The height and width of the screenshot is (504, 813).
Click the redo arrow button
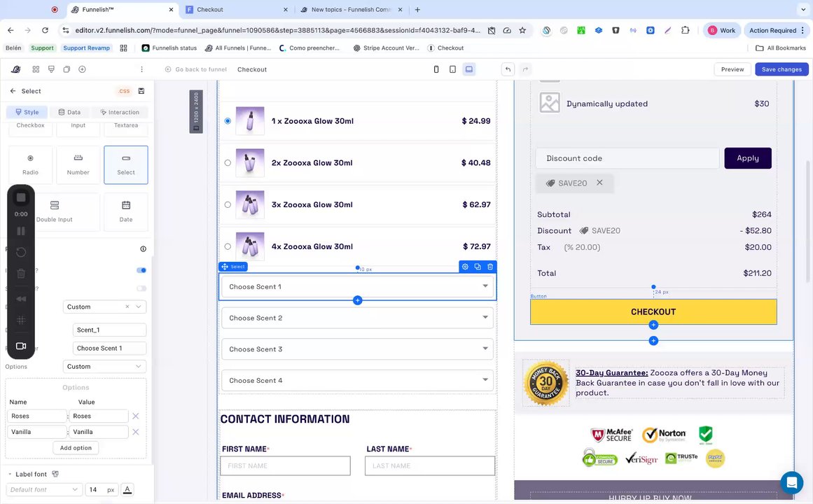(525, 69)
